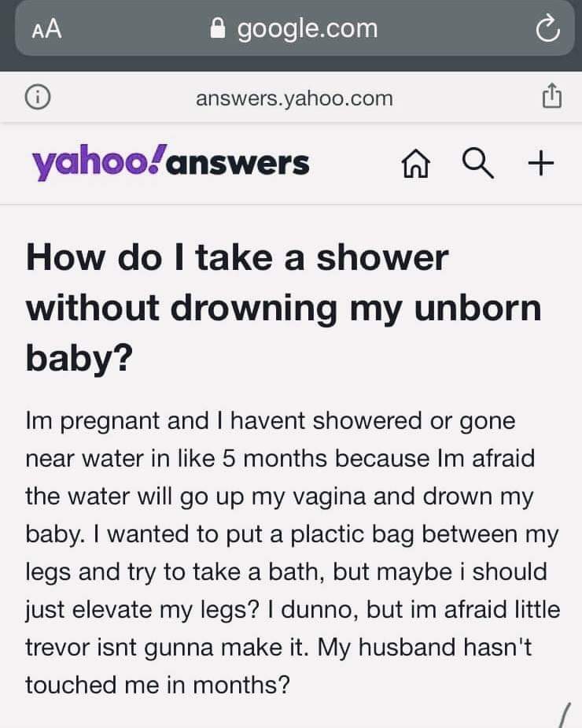The image size is (582, 728).
Task: Tap the share icon beside answers.yahoo.com
Action: (x=552, y=95)
